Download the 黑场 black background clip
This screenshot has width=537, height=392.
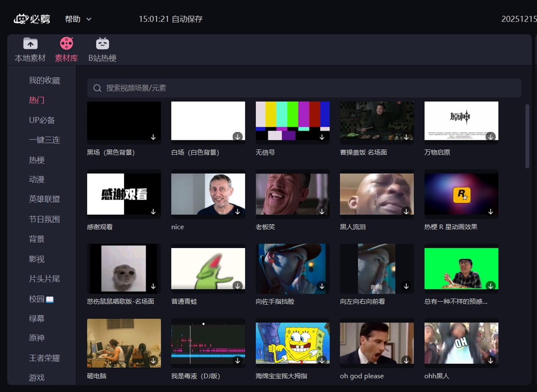coord(153,137)
